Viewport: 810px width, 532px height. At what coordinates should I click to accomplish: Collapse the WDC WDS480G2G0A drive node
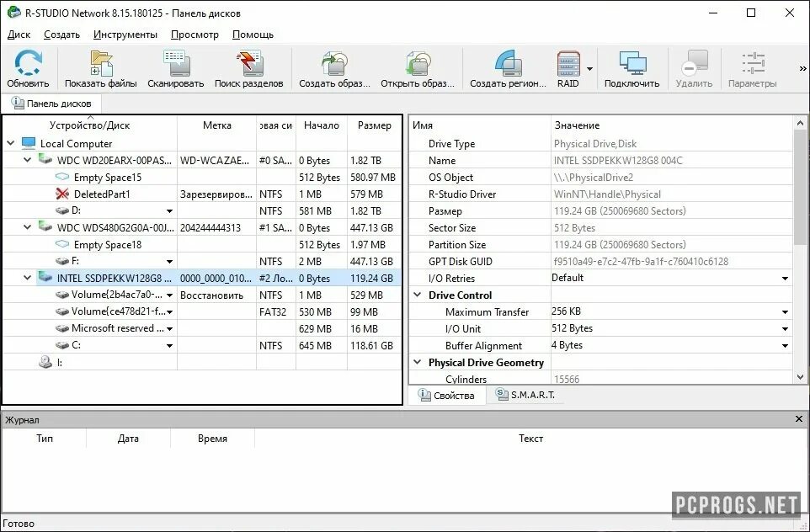28,227
